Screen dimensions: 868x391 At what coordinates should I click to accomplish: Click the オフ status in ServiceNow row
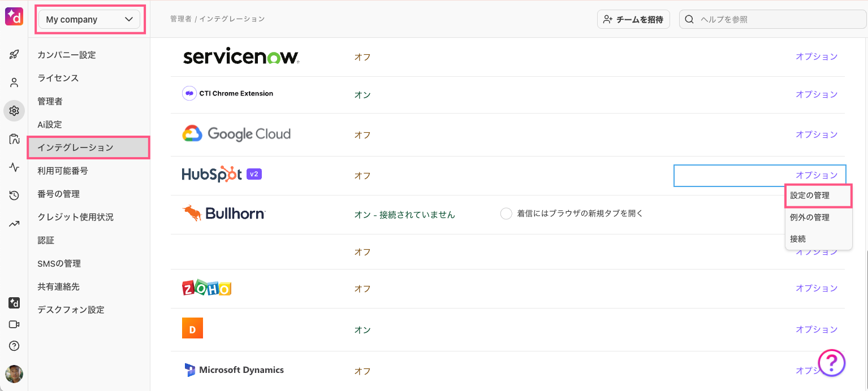point(362,57)
